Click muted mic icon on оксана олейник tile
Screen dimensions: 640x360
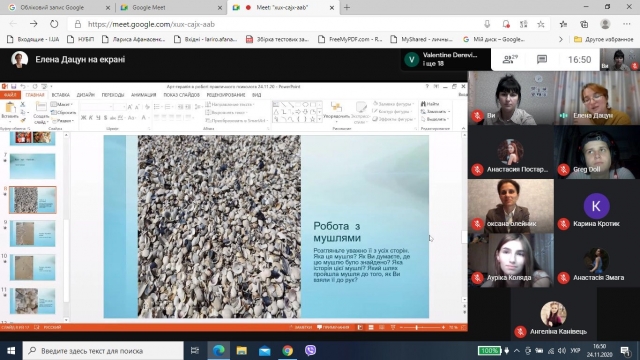[477, 224]
